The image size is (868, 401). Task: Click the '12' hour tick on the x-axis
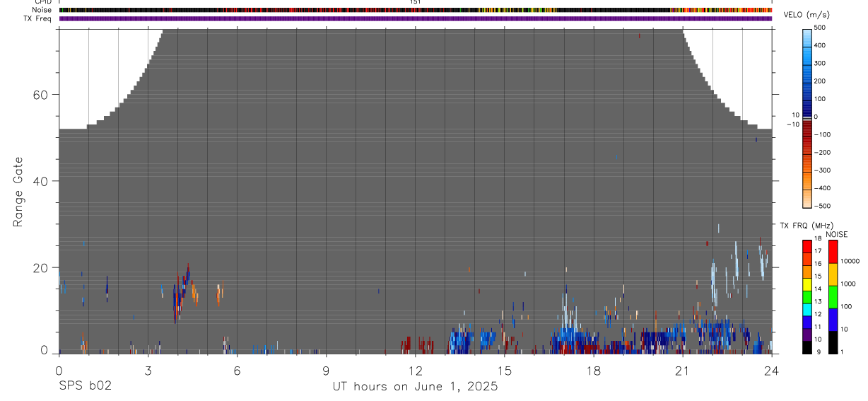(416, 370)
